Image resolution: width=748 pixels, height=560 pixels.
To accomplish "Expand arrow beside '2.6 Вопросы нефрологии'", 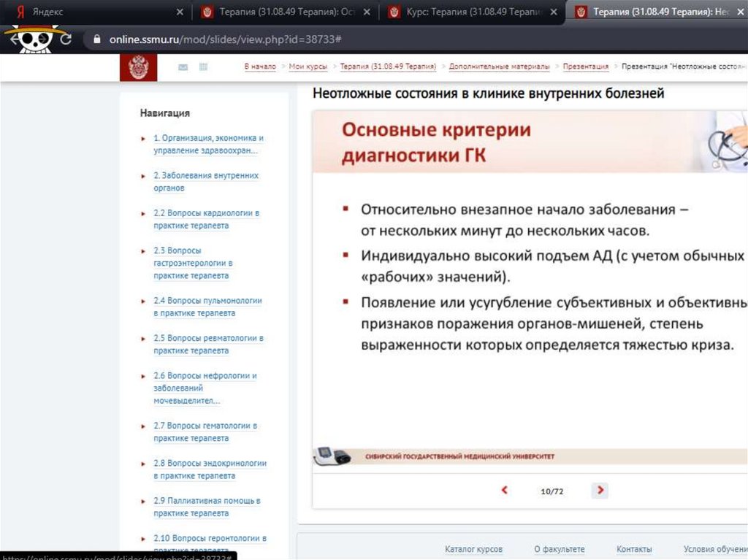I will pos(143,376).
